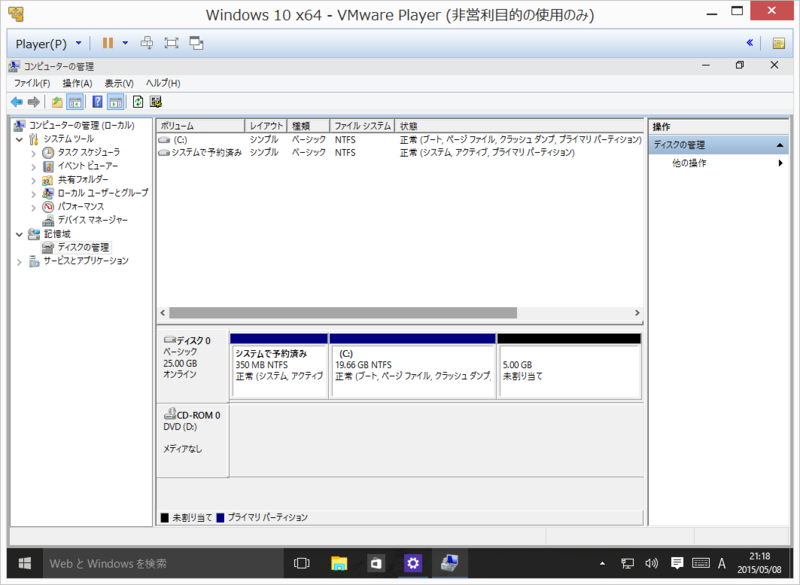Enter VMware full screen mode icon
Image resolution: width=800 pixels, height=585 pixels.
[x=171, y=43]
